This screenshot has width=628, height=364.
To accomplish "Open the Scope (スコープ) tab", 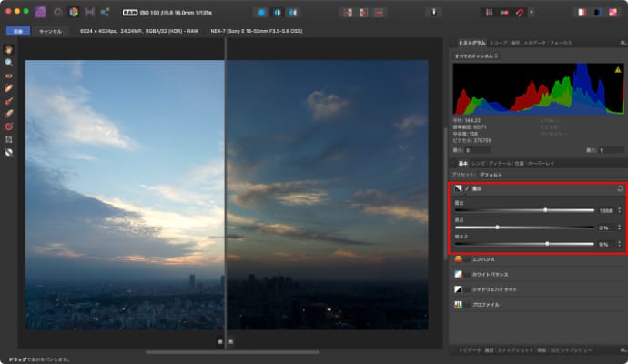I will [500, 43].
